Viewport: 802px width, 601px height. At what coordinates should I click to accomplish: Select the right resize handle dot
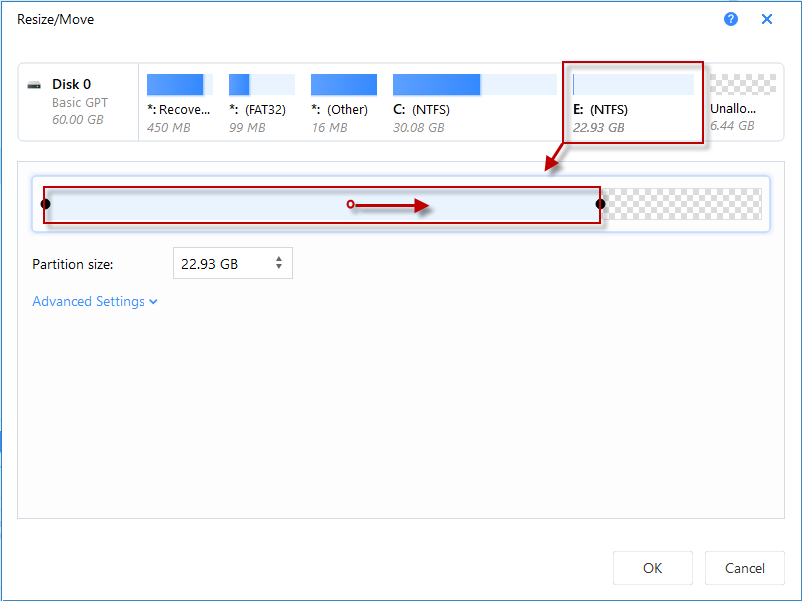600,204
